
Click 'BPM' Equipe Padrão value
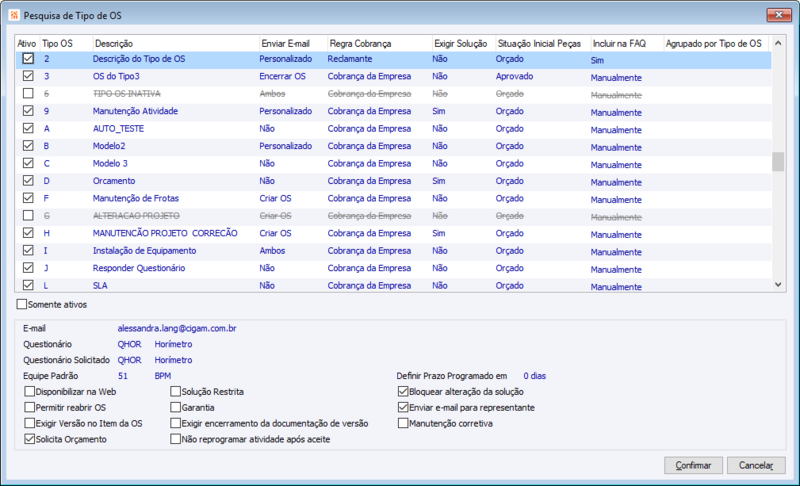point(163,376)
